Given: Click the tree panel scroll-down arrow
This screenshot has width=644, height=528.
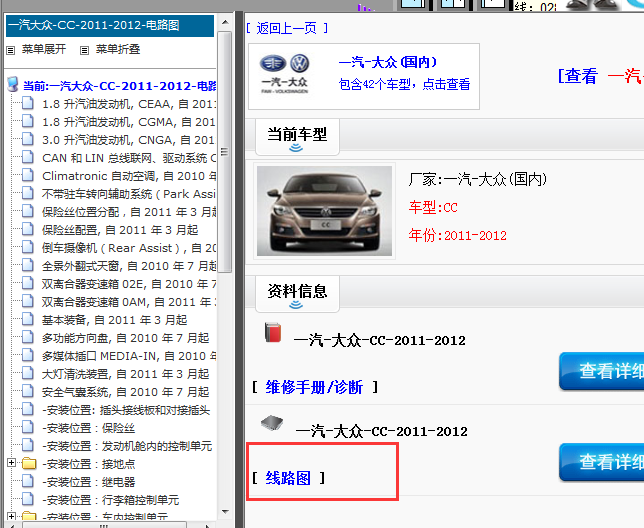Looking at the screenshot, I should click(x=225, y=512).
